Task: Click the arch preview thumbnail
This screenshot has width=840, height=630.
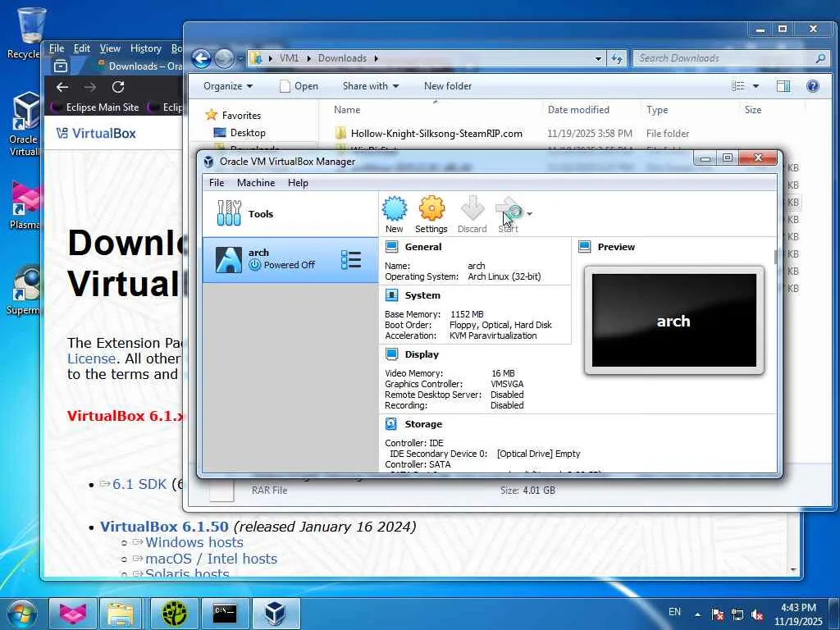Action: click(x=674, y=321)
